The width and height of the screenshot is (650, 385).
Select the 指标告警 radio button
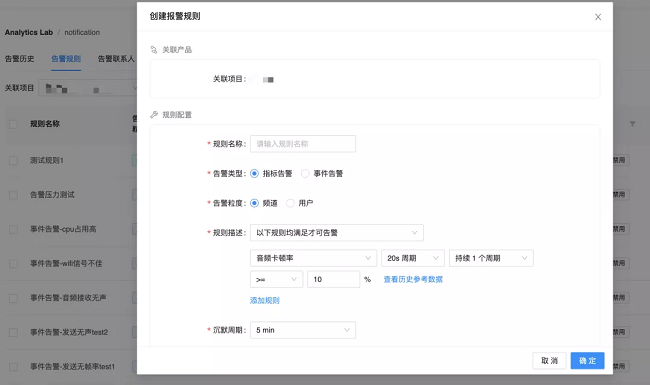255,173
